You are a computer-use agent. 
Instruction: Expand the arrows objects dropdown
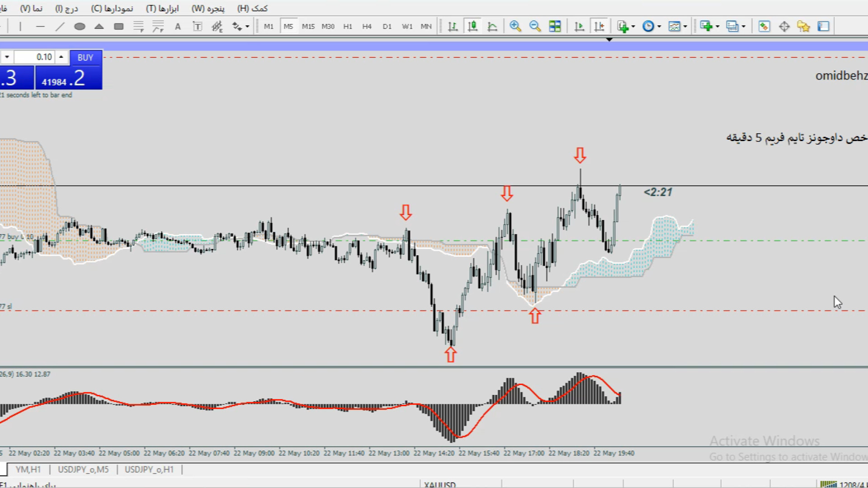click(247, 27)
